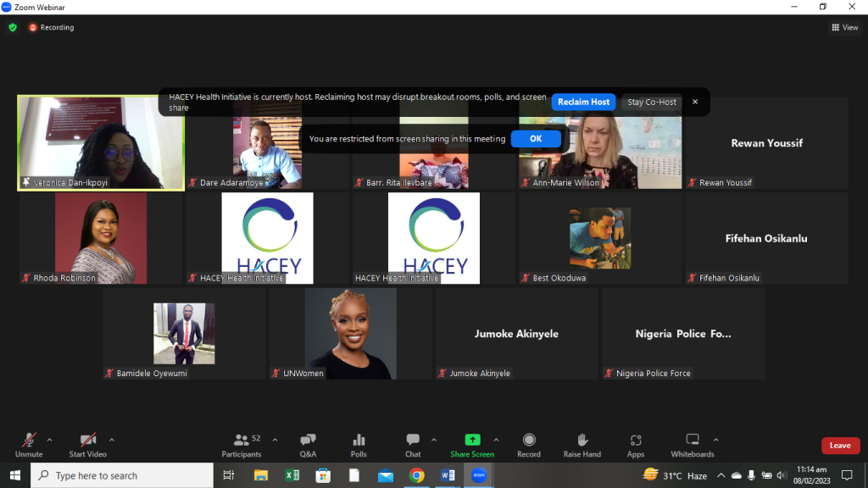Click the green encryption shield icon
This screenshot has height=488, width=868.
pyautogui.click(x=13, y=27)
